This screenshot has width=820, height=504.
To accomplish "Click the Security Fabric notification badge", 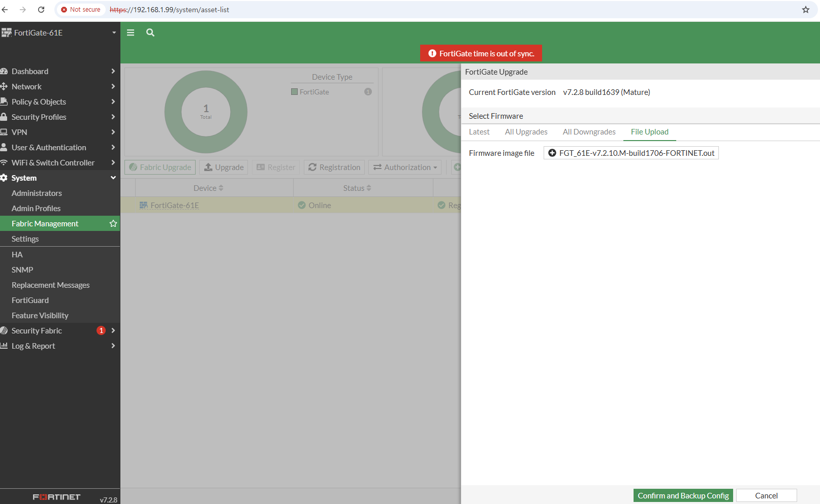I will coord(101,330).
